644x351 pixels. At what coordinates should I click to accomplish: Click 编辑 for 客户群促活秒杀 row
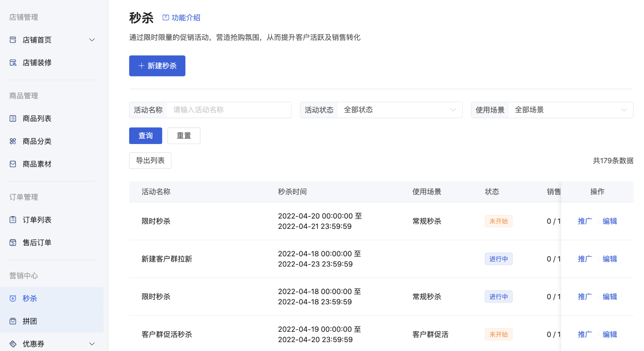coord(610,334)
